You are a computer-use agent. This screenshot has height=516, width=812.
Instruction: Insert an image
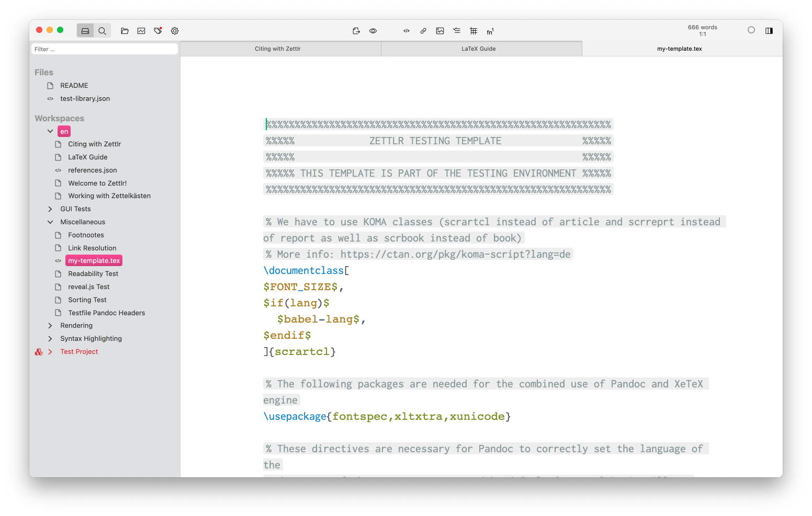point(440,31)
